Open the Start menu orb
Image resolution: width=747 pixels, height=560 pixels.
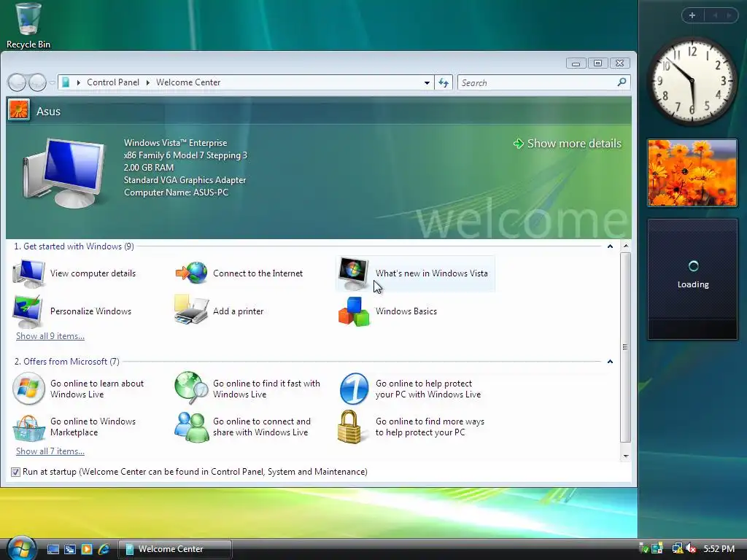tap(21, 548)
